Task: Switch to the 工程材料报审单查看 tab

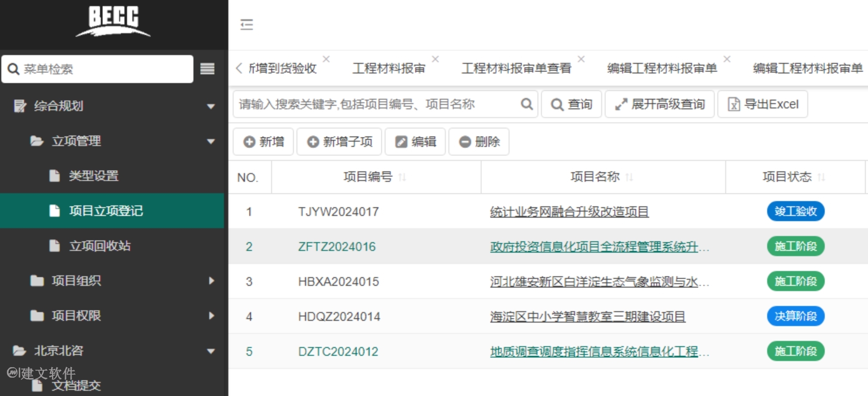Action: [517, 69]
